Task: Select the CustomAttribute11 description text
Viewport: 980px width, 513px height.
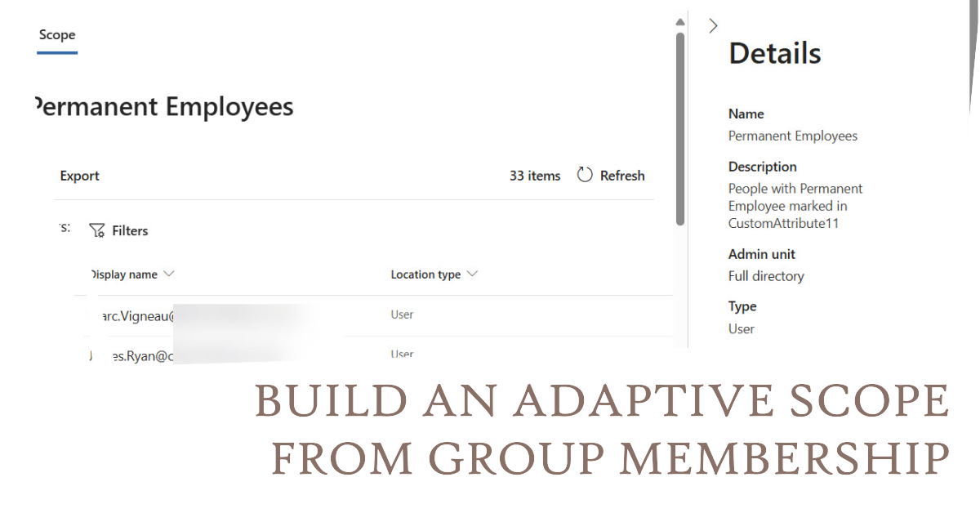Action: coord(783,223)
